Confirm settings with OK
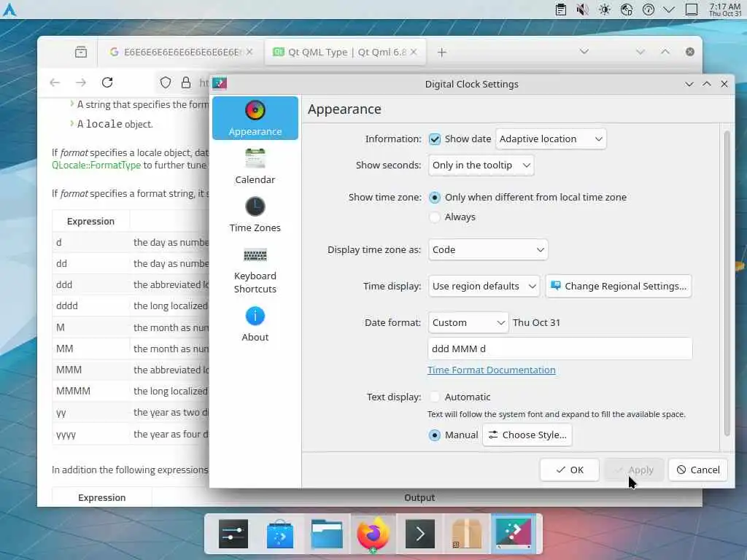Image resolution: width=747 pixels, height=560 pixels. (569, 470)
